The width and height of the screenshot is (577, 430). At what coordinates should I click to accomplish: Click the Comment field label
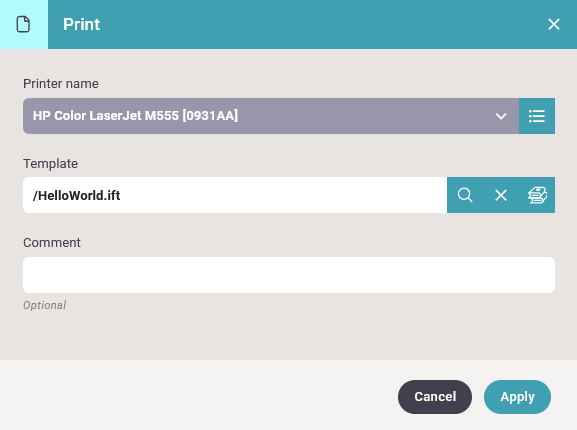coord(52,243)
